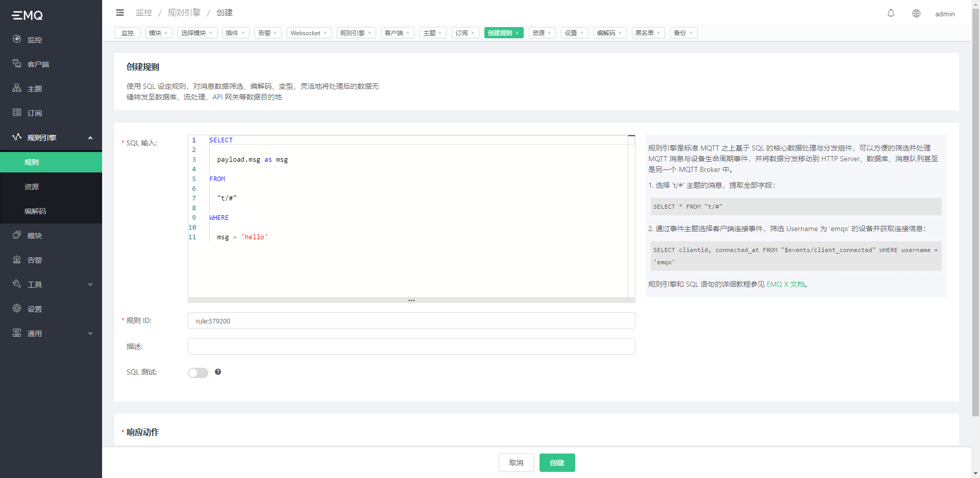
Task: Select 规则 in the sidebar submenu
Action: coord(51,162)
